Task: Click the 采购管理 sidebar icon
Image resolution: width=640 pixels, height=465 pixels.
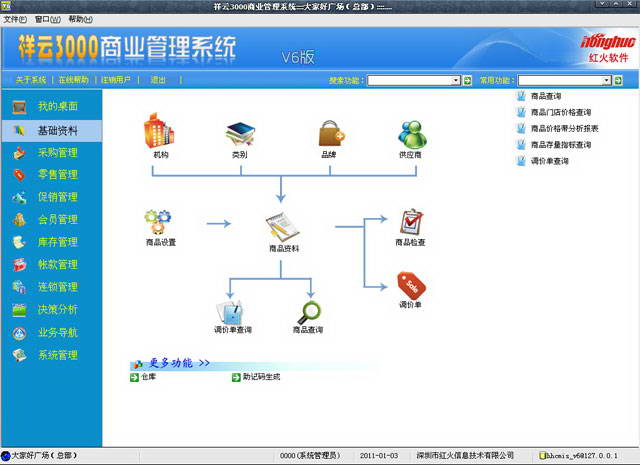Action: pos(19,153)
